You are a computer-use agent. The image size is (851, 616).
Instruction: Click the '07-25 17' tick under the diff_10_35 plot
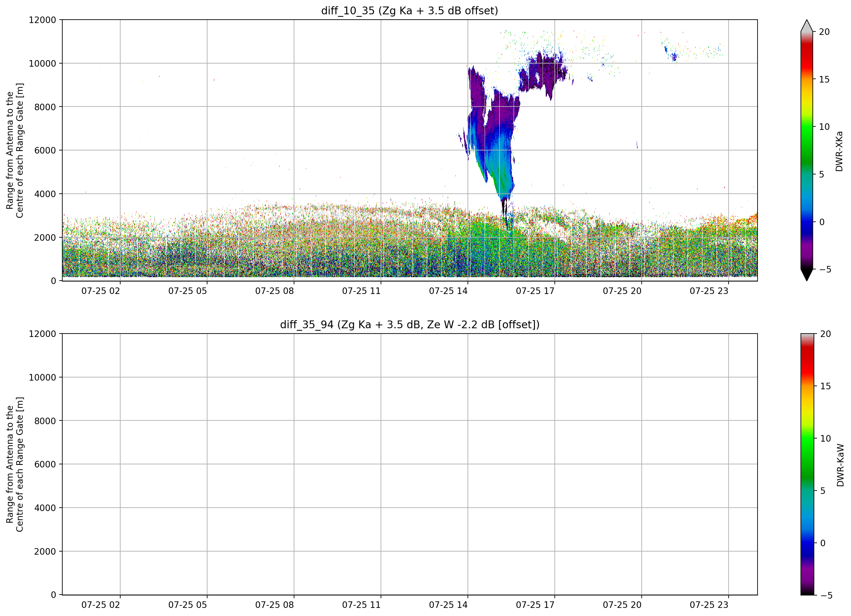[535, 291]
